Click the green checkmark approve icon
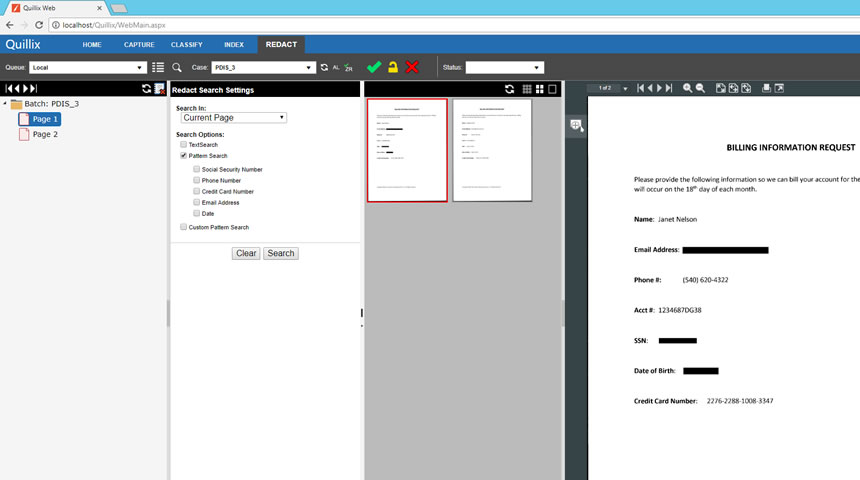This screenshot has width=860, height=480. (374, 67)
